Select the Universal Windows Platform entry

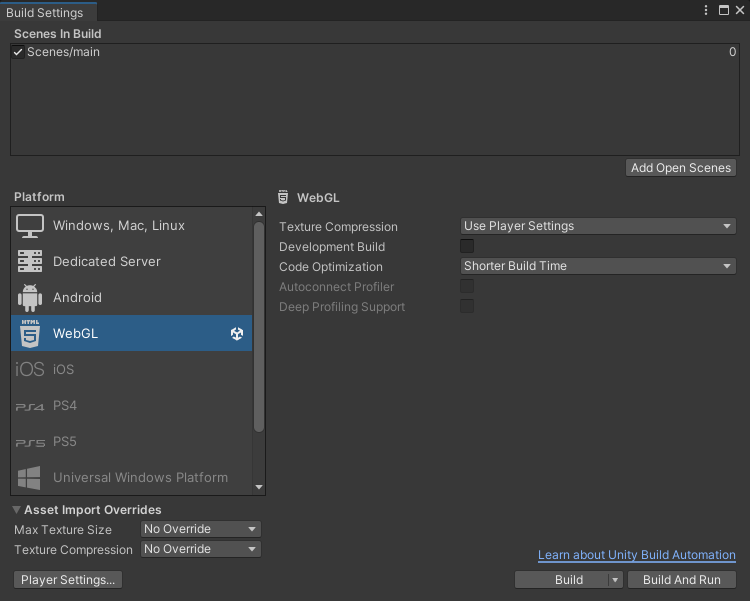point(132,477)
